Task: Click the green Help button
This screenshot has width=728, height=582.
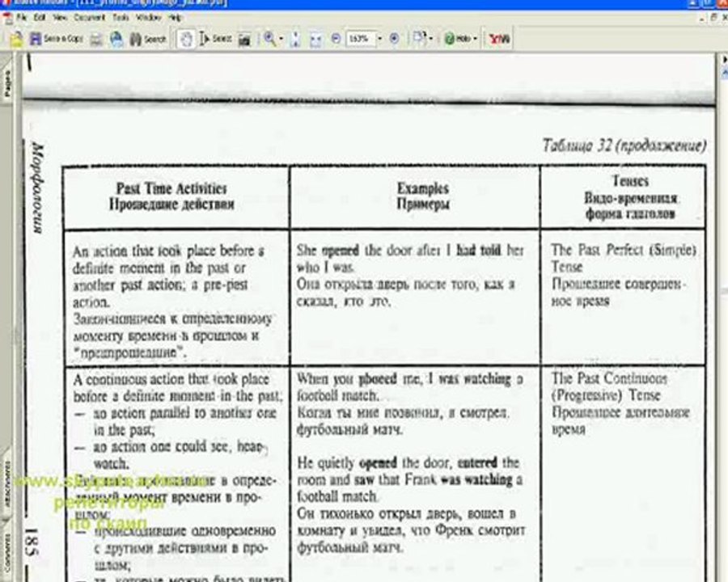Action: (x=457, y=39)
